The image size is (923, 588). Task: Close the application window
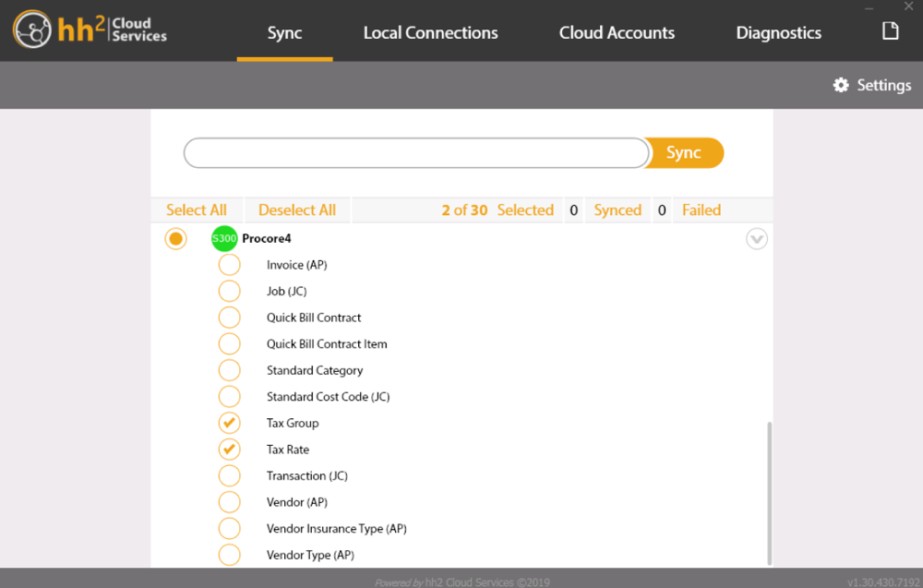(908, 6)
